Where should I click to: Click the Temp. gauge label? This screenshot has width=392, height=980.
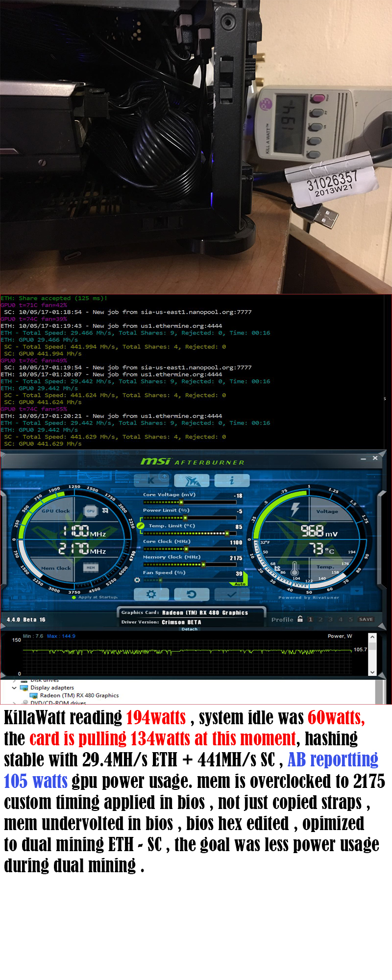tap(325, 567)
